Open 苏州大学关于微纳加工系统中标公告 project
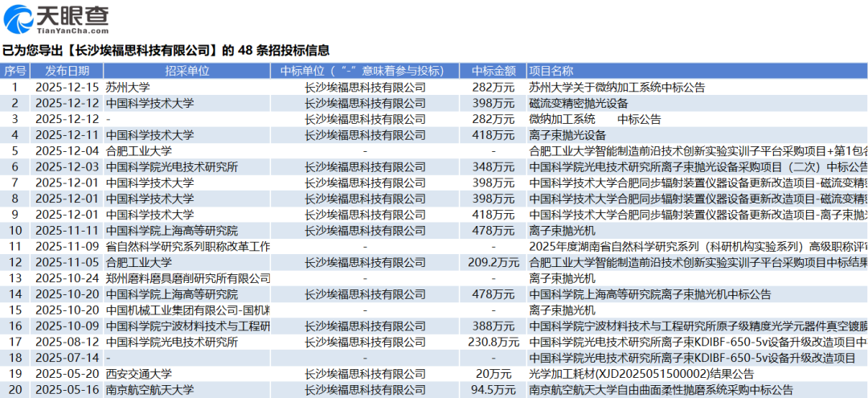 click(616, 87)
